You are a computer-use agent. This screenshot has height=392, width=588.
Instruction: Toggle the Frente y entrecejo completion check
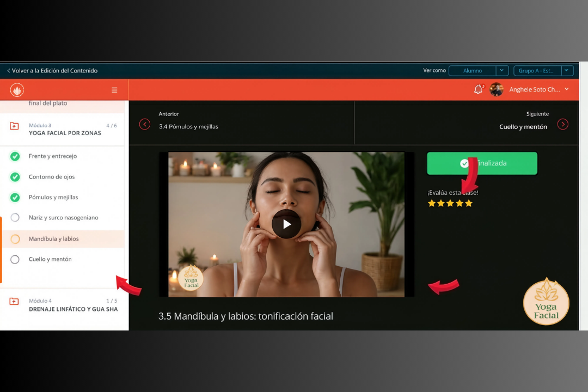(15, 156)
